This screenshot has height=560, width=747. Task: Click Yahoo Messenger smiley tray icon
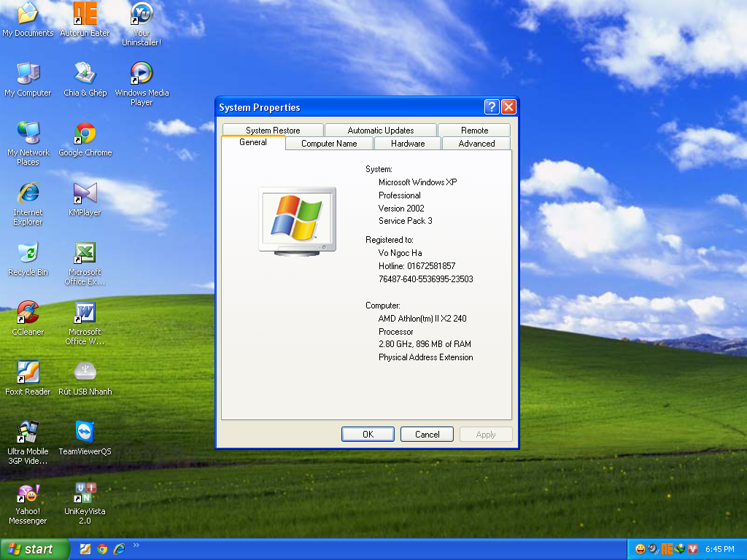click(x=640, y=549)
